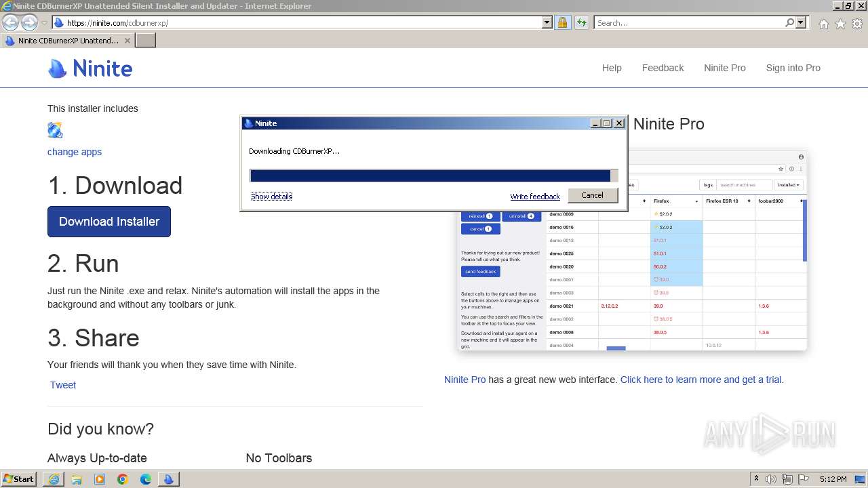The width and height of the screenshot is (868, 488).
Task: Expand the address bar autocomplete dropdown
Action: click(547, 23)
